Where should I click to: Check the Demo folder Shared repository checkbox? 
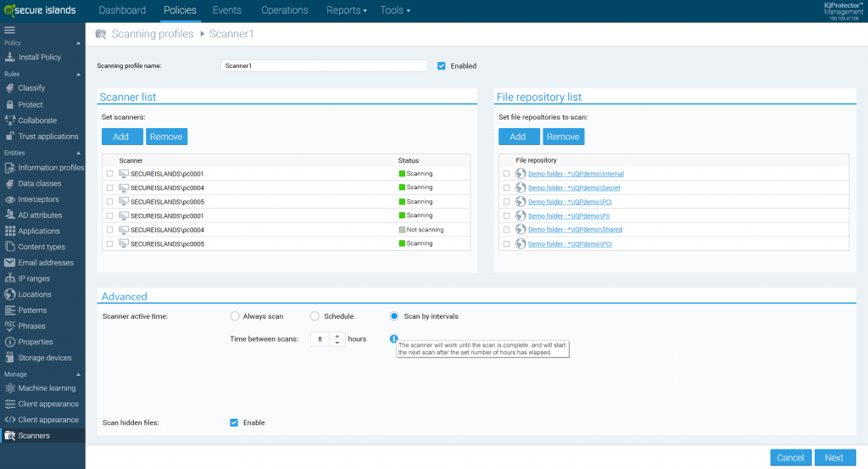pos(507,230)
